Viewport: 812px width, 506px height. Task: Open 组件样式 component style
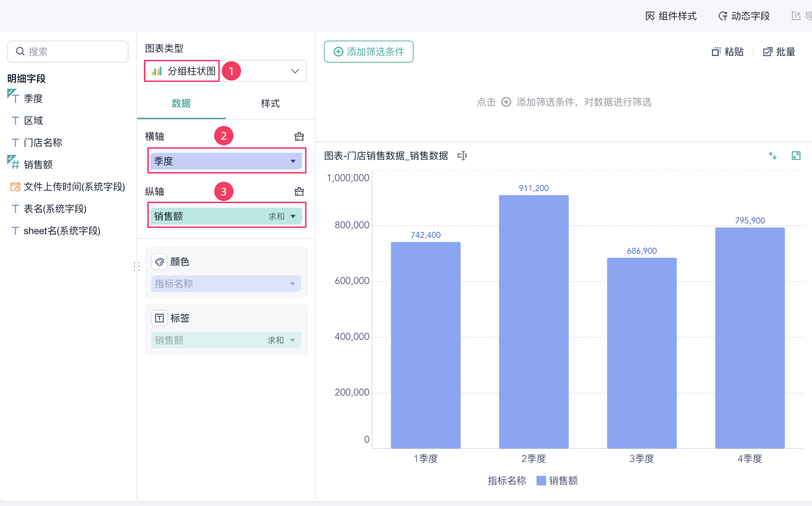pyautogui.click(x=671, y=16)
